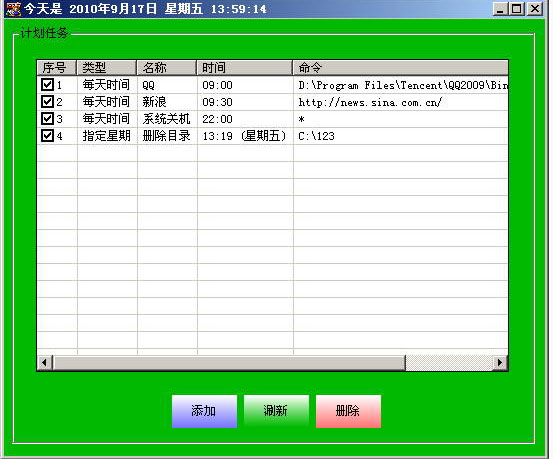Click 每天时间 type cell in 系统关机 row
The width and height of the screenshot is (553, 459).
click(106, 119)
